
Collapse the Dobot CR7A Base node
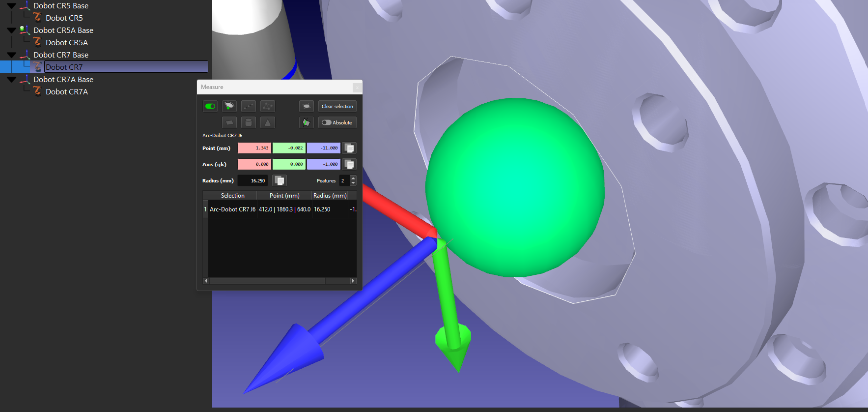coord(12,80)
